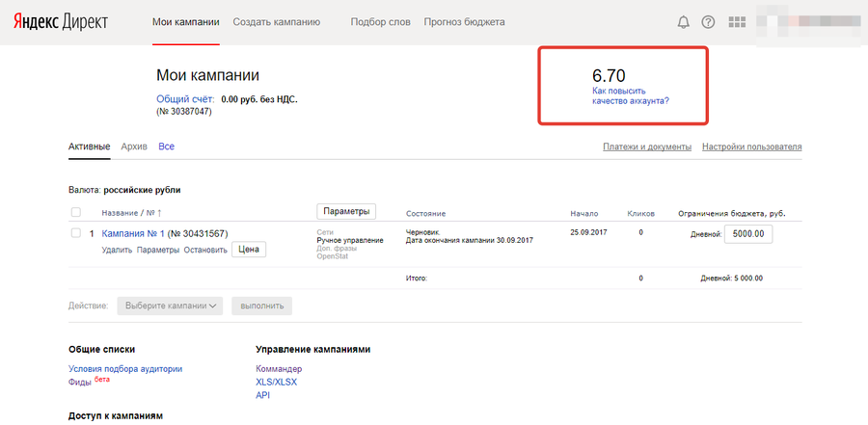The image size is (868, 425).
Task: Open the notifications bell icon
Action: coord(684,22)
